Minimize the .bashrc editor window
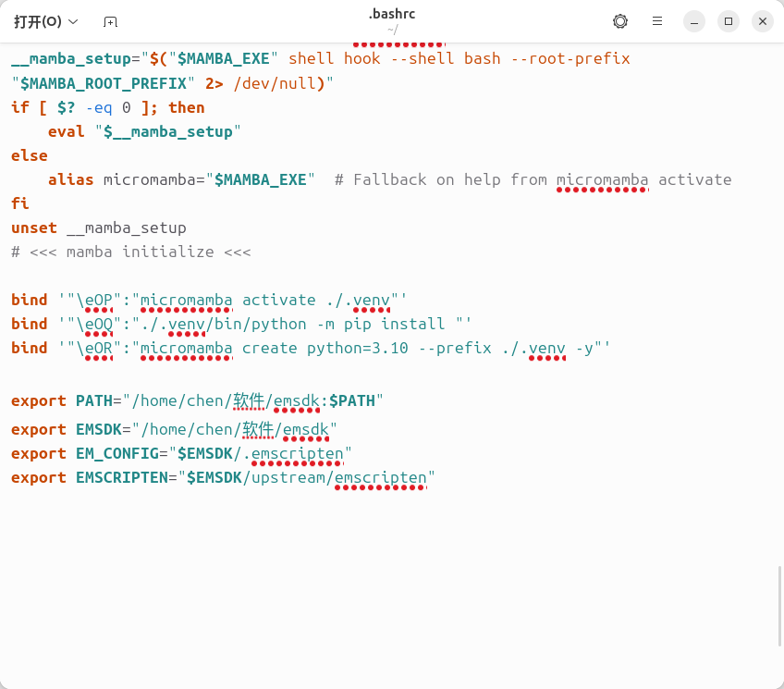Image resolution: width=784 pixels, height=689 pixels. (694, 21)
